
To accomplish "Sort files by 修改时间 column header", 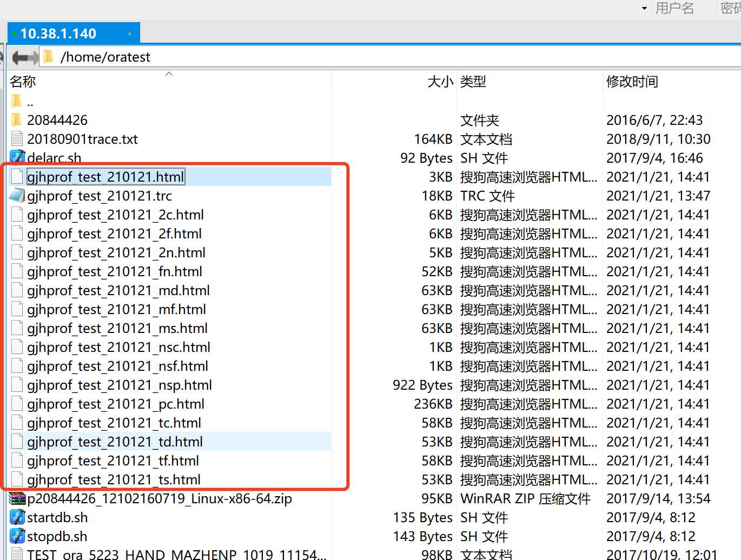I will click(x=632, y=82).
